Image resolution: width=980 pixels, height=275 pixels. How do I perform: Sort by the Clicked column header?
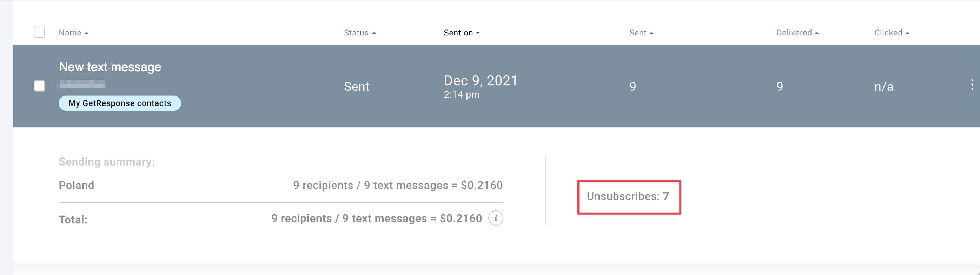point(888,33)
